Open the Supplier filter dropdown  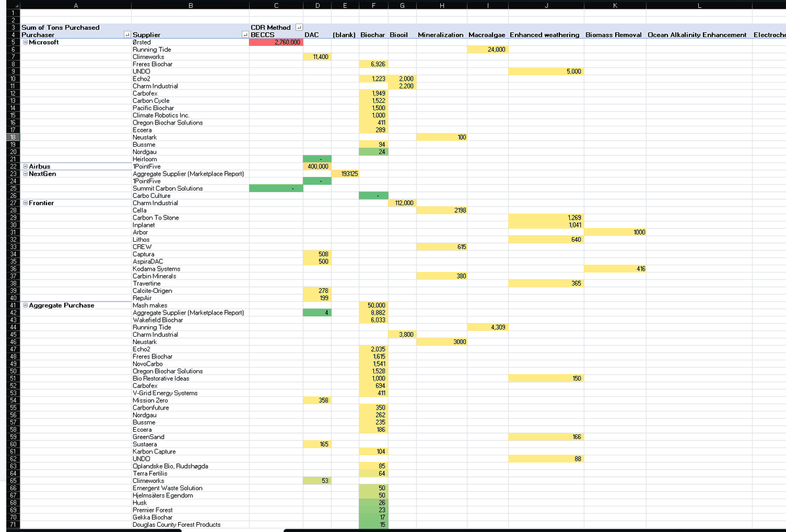[x=245, y=35]
